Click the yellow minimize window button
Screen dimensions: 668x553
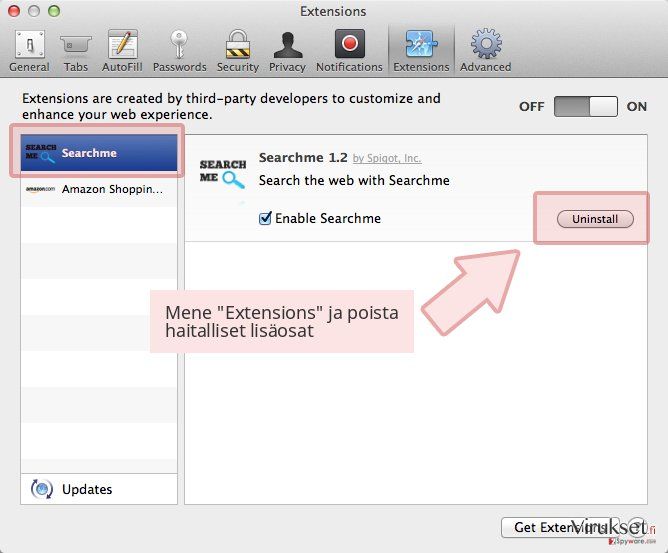coord(34,11)
